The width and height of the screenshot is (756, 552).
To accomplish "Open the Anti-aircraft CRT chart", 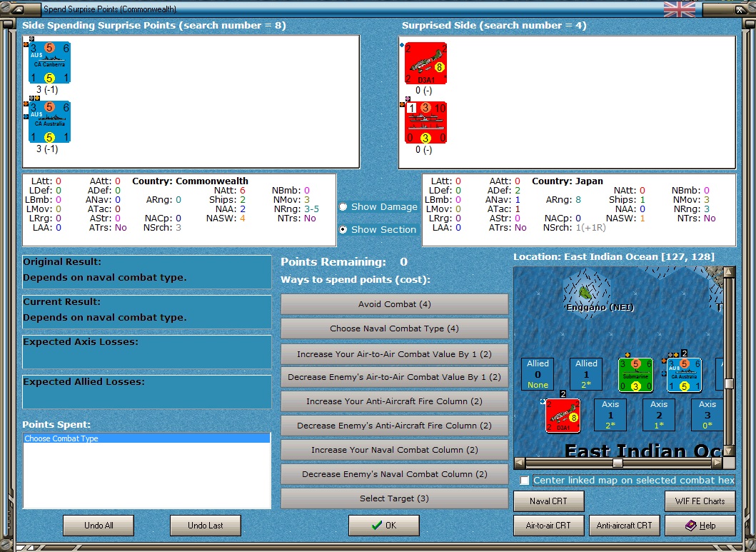I will click(x=625, y=526).
